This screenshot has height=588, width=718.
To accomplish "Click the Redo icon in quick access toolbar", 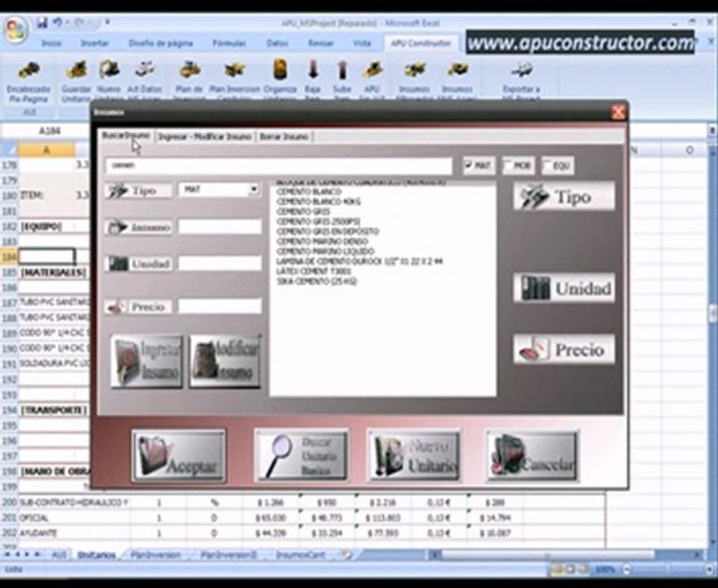I will (79, 22).
